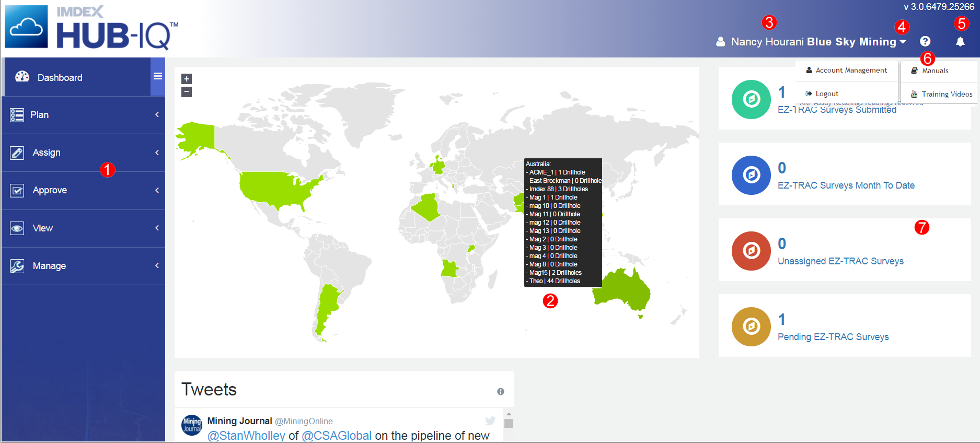The image size is (980, 443).
Task: Open Unassigned EZ-TRAC Surveys link
Action: click(x=840, y=261)
